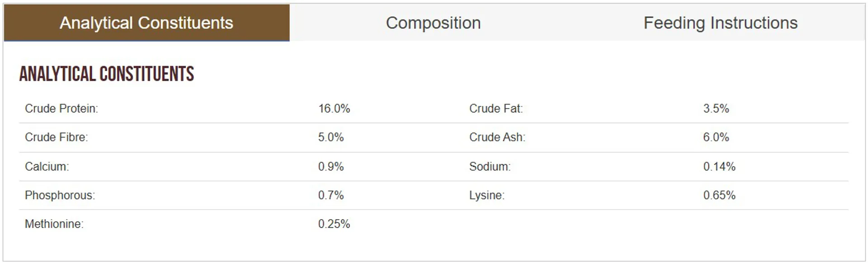Select the Phosphorous label

pyautogui.click(x=60, y=195)
